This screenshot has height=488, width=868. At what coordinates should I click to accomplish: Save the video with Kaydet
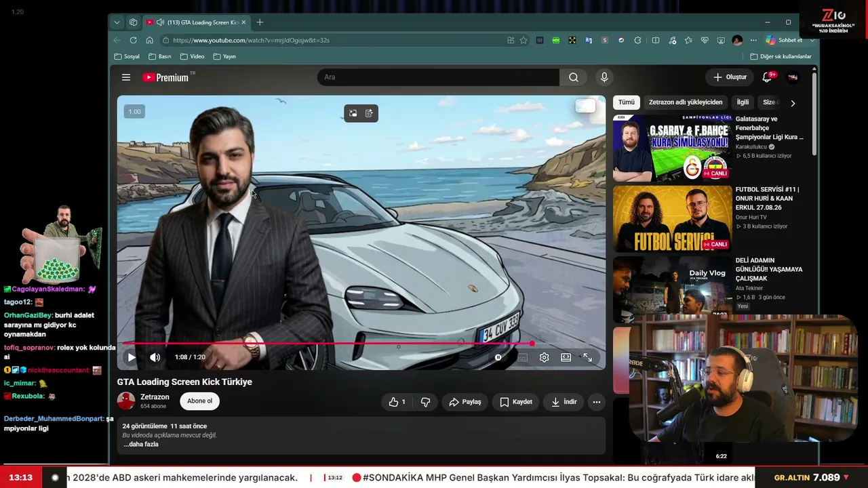tap(516, 402)
